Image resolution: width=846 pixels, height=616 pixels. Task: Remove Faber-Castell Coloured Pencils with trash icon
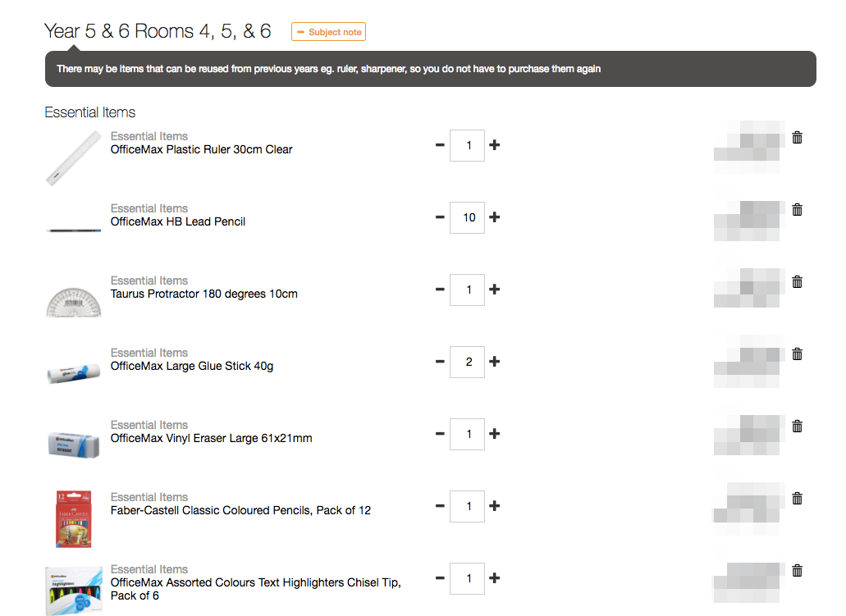click(x=797, y=499)
